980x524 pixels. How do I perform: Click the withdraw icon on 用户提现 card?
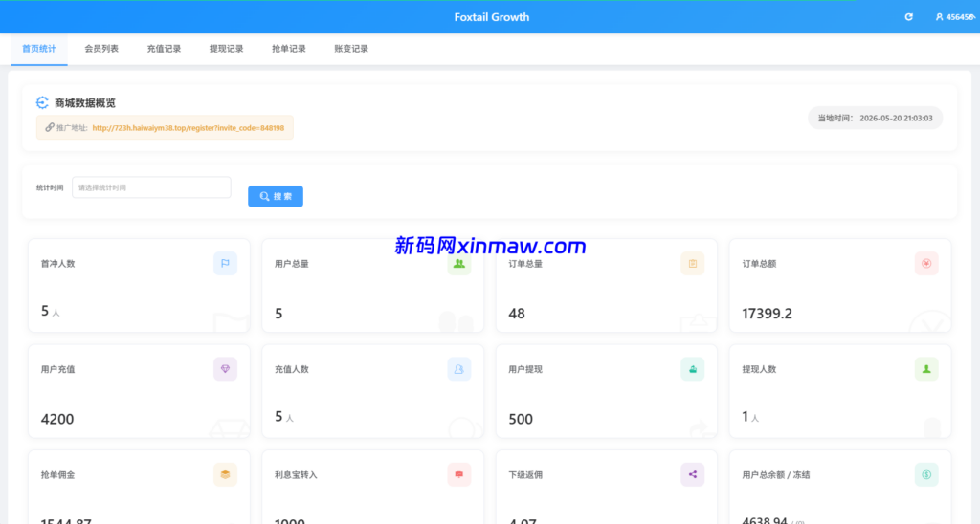coord(693,369)
